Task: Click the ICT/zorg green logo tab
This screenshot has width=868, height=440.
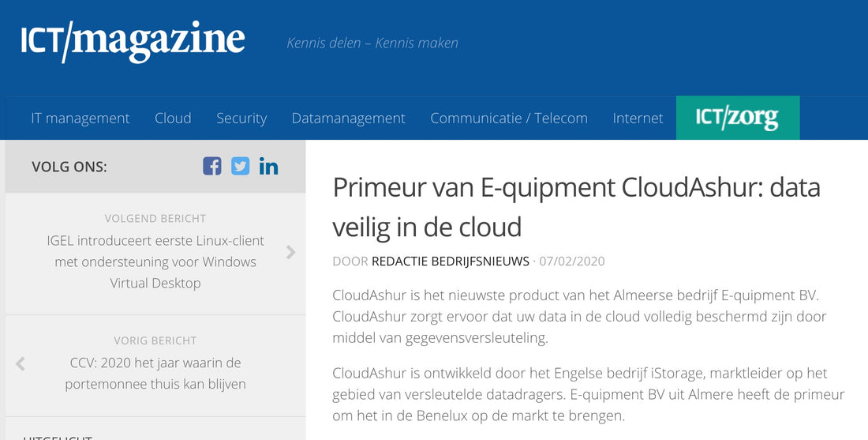Action: (737, 118)
